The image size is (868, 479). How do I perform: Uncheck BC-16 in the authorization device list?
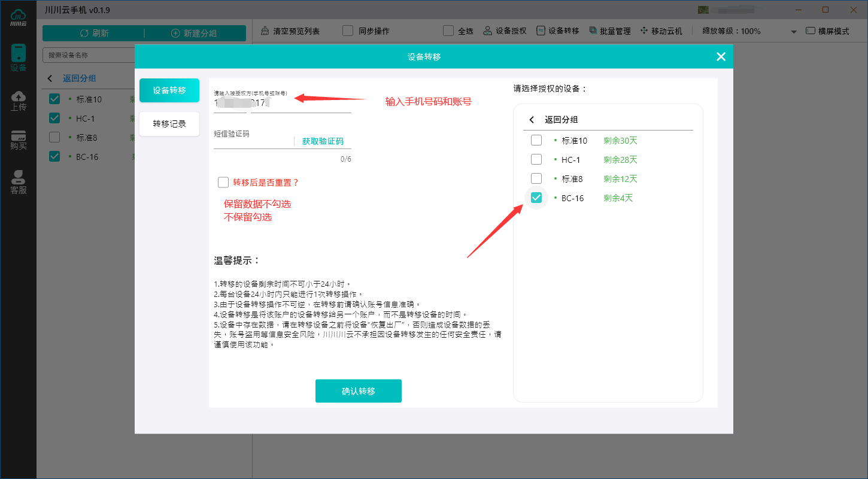[x=536, y=198]
